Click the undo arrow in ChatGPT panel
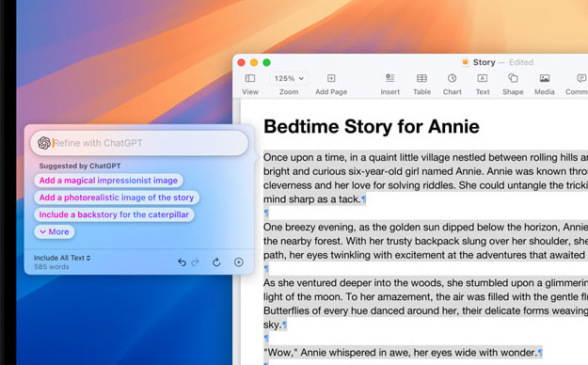Viewport: 588px width, 365px height. [182, 262]
